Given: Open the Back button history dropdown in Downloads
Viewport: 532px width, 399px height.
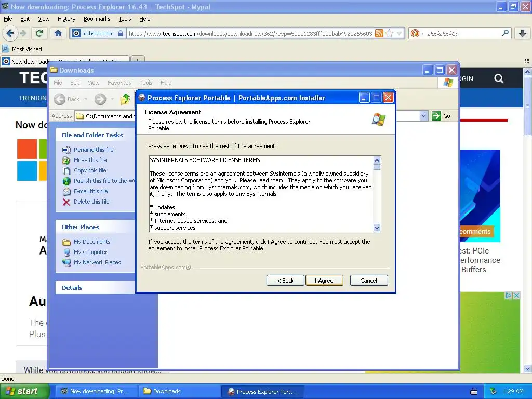Looking at the screenshot, I should tap(86, 99).
